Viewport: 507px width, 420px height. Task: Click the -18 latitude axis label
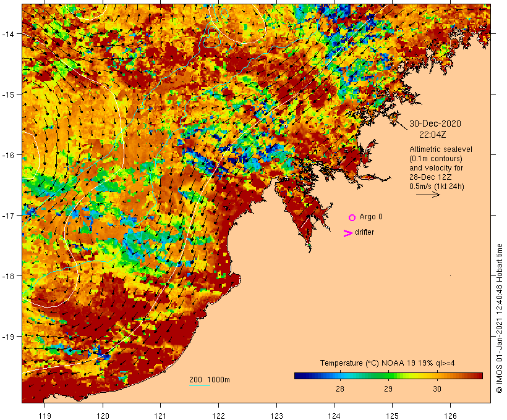tap(8, 276)
